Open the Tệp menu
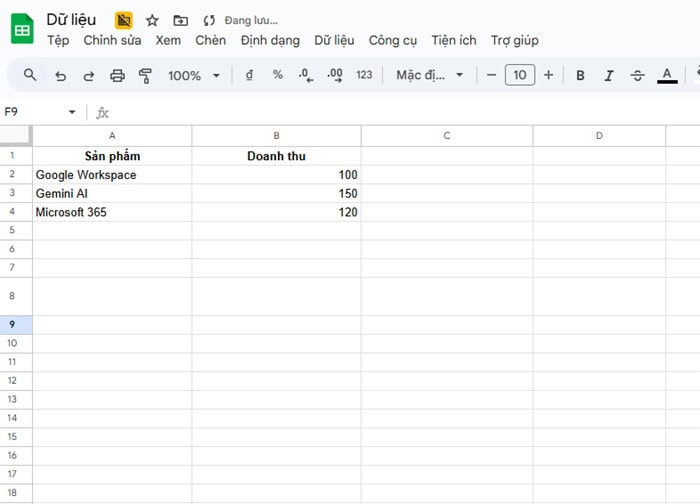The width and height of the screenshot is (700, 504). point(58,41)
